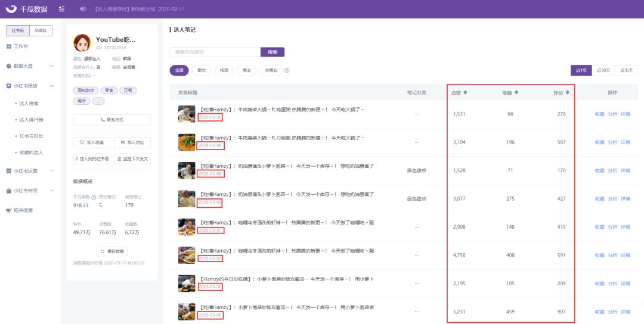Click the 监控下次发文 button

click(x=132, y=158)
